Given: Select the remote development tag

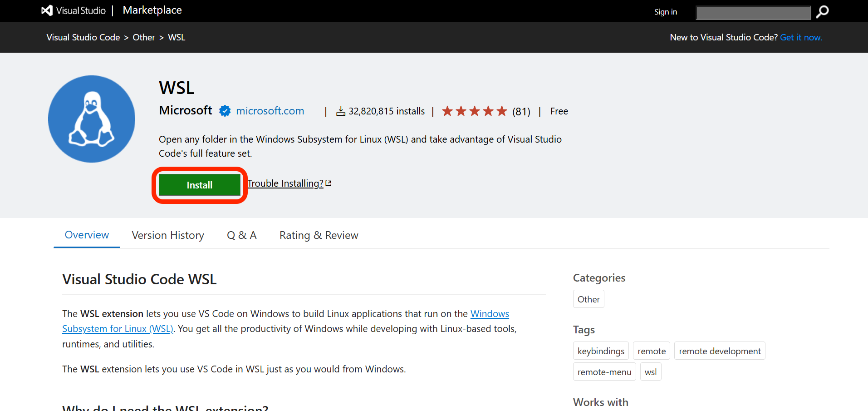Looking at the screenshot, I should click(x=719, y=351).
